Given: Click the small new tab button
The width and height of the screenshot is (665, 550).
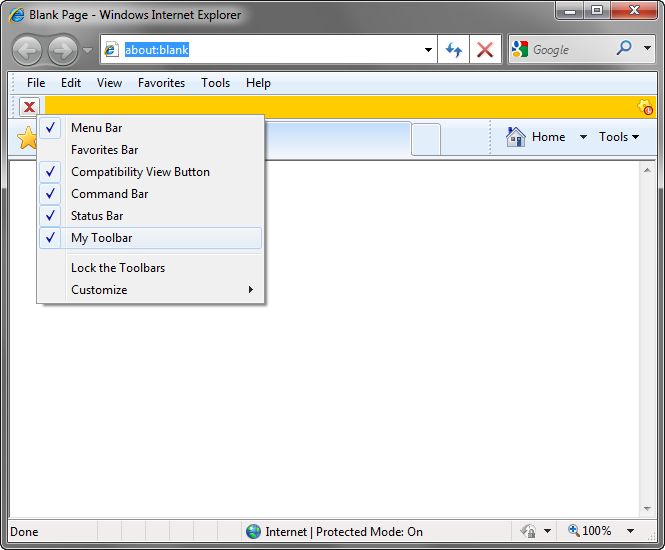Looking at the screenshot, I should 426,139.
